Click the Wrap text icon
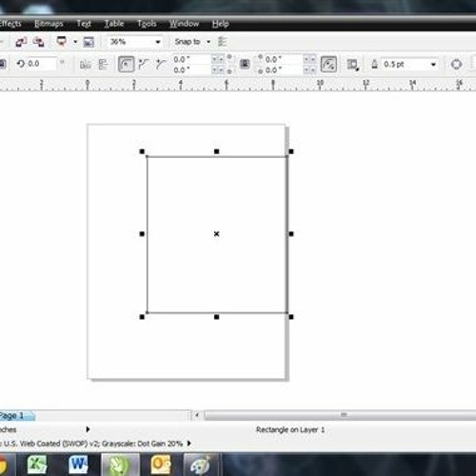The width and height of the screenshot is (476, 476). (x=352, y=65)
